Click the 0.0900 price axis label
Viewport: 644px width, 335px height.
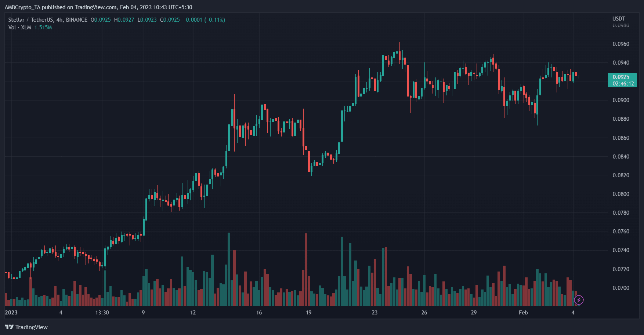pyautogui.click(x=621, y=100)
